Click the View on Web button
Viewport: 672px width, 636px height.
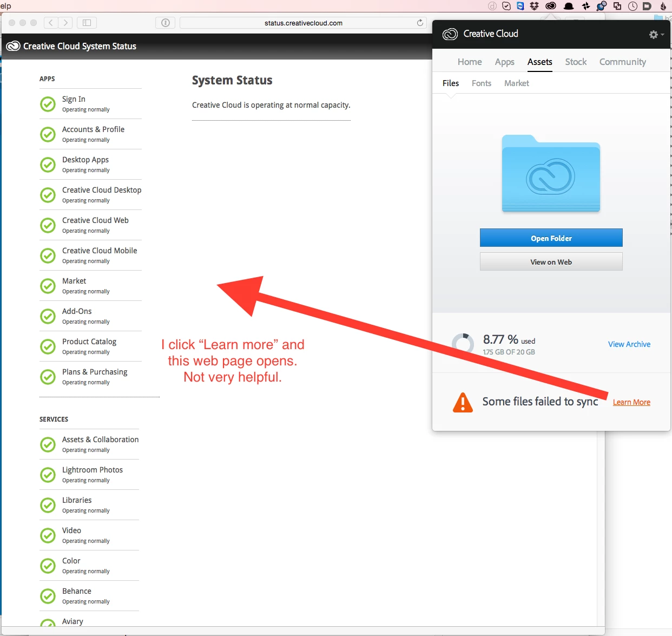(x=551, y=262)
